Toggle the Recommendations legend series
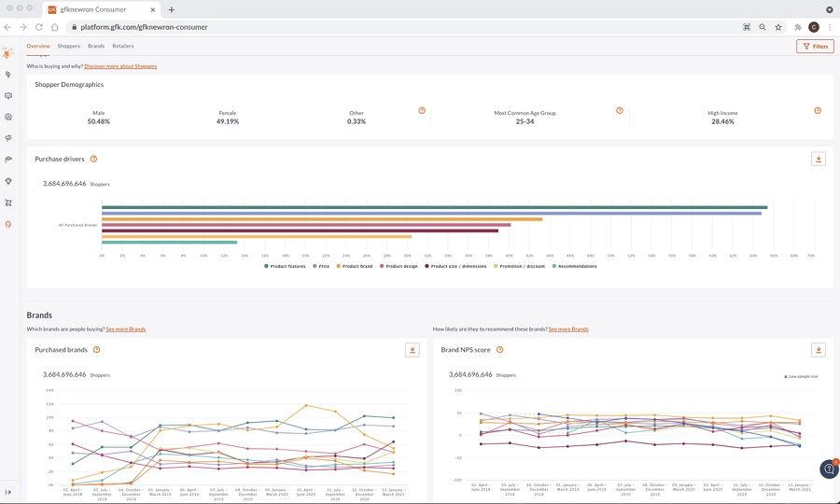Screen dimensions: 840x504 click(576, 266)
